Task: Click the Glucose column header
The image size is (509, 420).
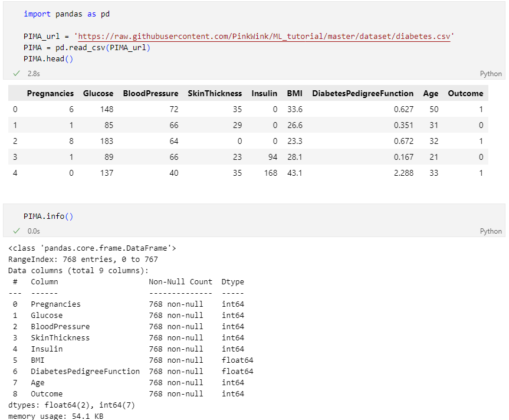Action: pyautogui.click(x=98, y=93)
